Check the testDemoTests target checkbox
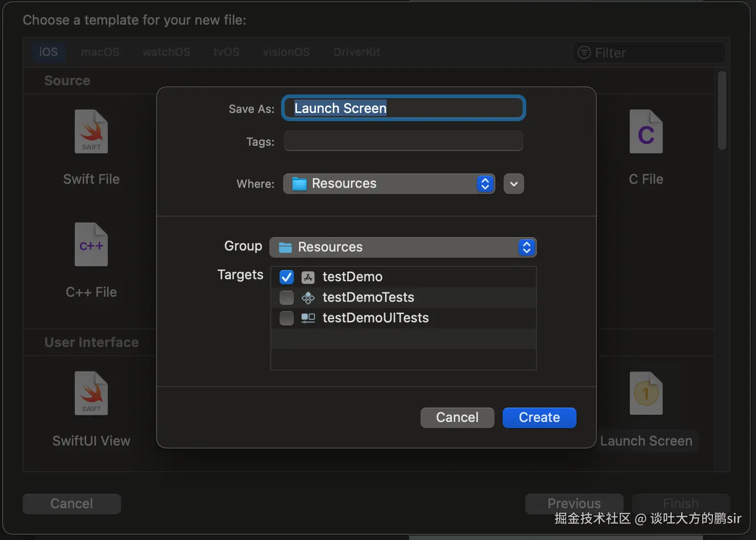Image resolution: width=756 pixels, height=540 pixels. 287,298
